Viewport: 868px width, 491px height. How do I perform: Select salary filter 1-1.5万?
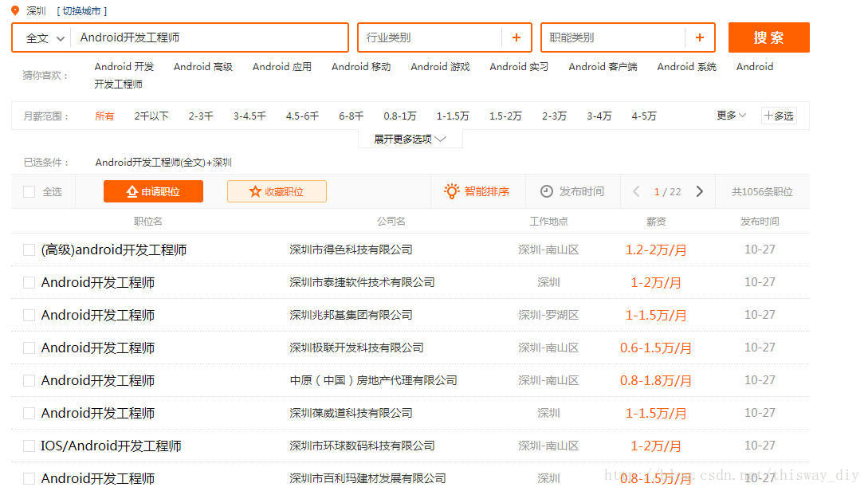[452, 116]
